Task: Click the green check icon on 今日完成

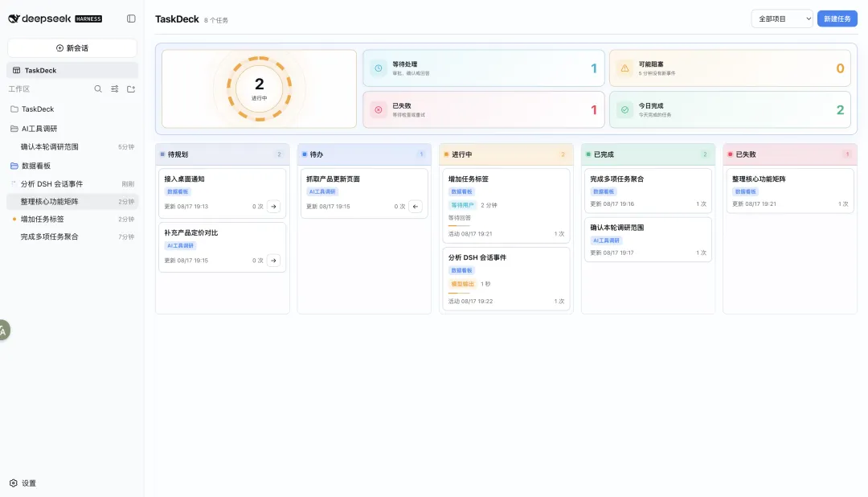Action: [x=624, y=109]
